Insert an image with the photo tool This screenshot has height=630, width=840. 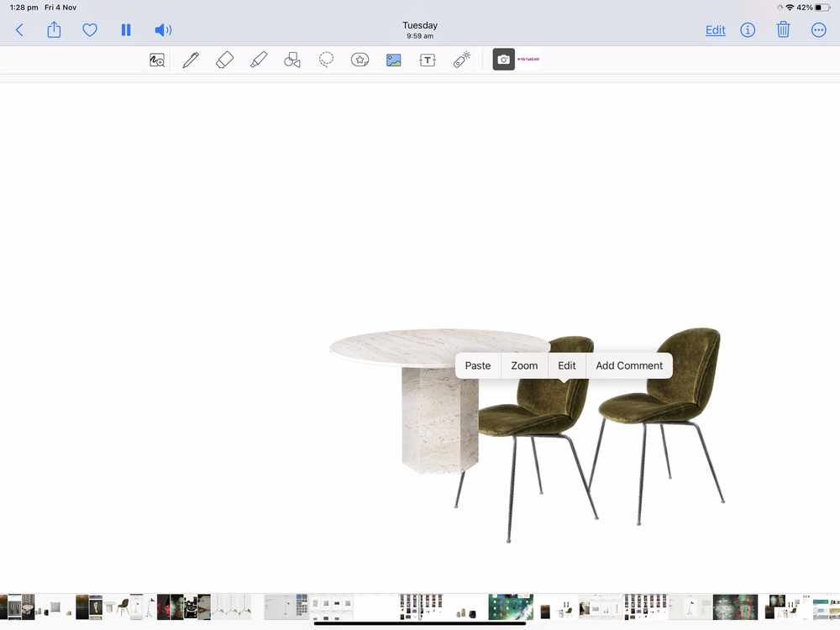pyautogui.click(x=393, y=60)
